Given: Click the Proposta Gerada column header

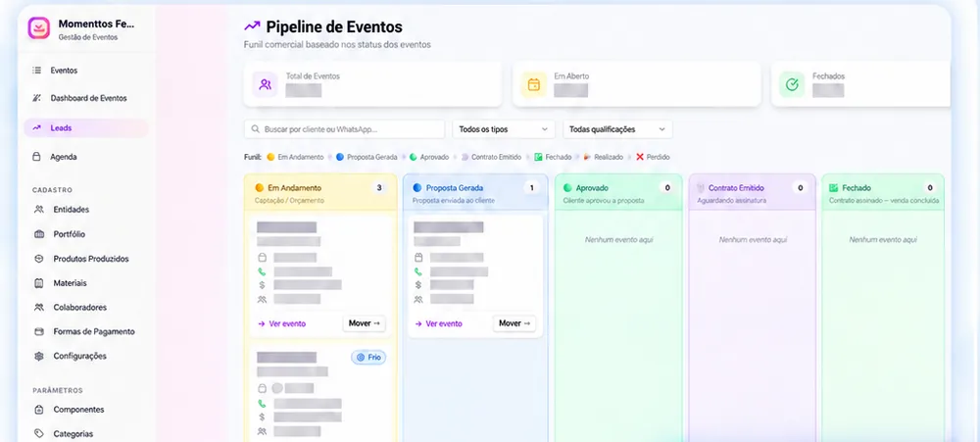Looking at the screenshot, I should (x=475, y=193).
